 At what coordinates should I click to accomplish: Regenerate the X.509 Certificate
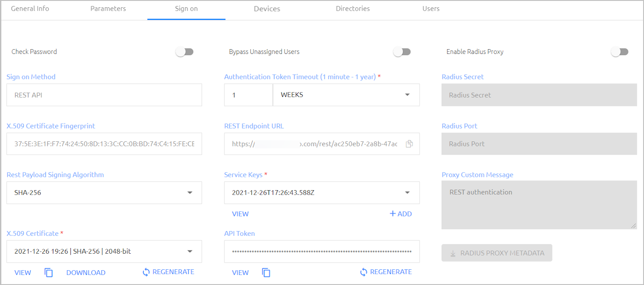pos(168,272)
